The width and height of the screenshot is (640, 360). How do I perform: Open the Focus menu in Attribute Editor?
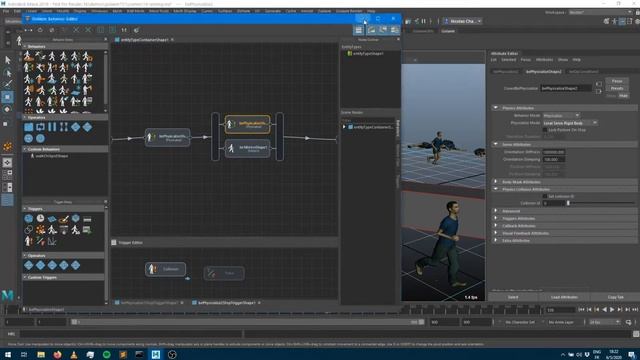(x=525, y=60)
